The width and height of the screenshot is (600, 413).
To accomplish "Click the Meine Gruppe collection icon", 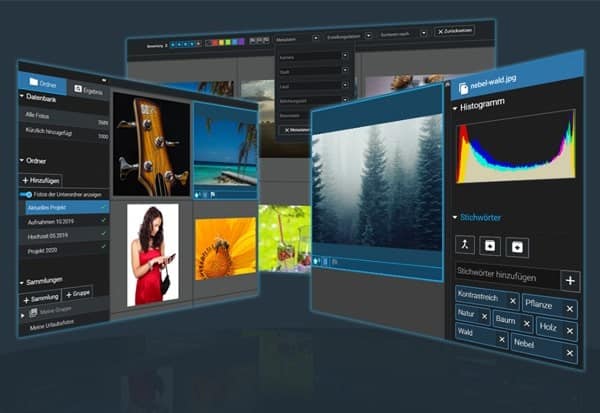I will click(x=33, y=312).
